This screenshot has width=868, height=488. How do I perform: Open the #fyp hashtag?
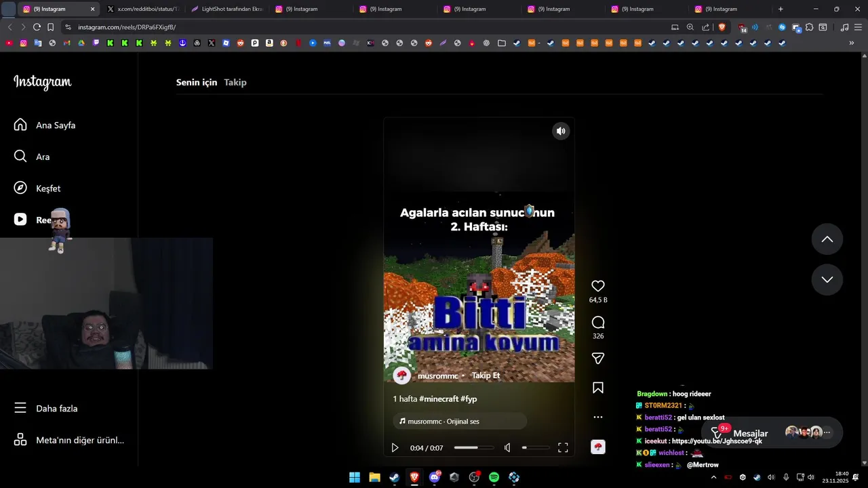tap(469, 399)
